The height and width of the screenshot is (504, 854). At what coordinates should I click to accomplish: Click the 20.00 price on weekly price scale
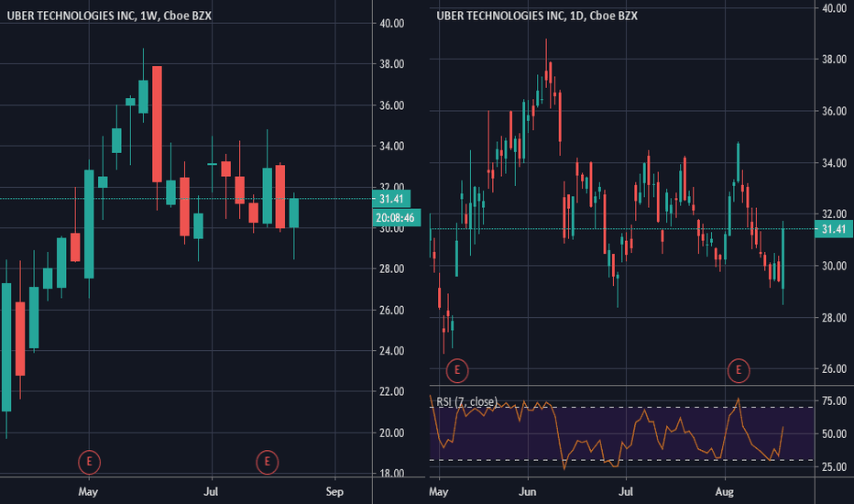391,433
